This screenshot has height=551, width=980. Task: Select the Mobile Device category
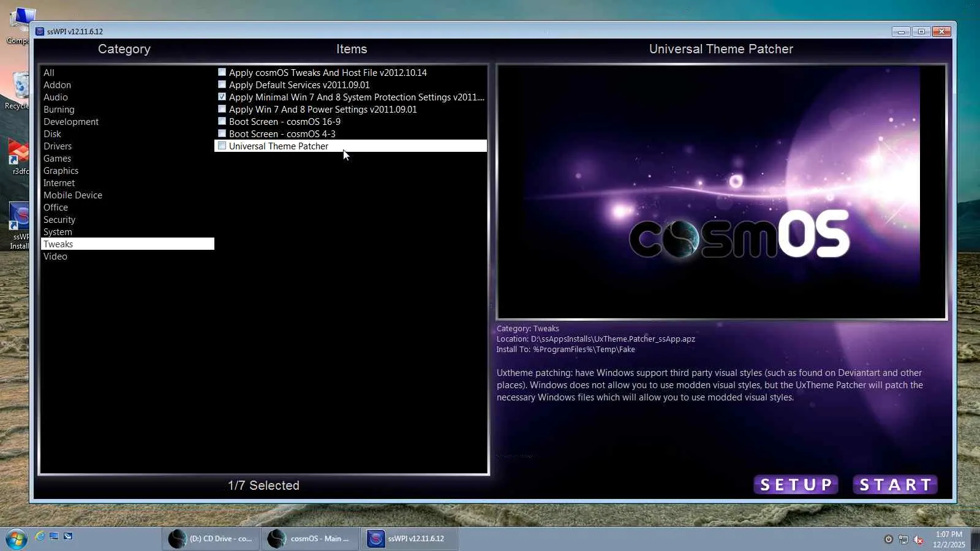(x=127, y=195)
